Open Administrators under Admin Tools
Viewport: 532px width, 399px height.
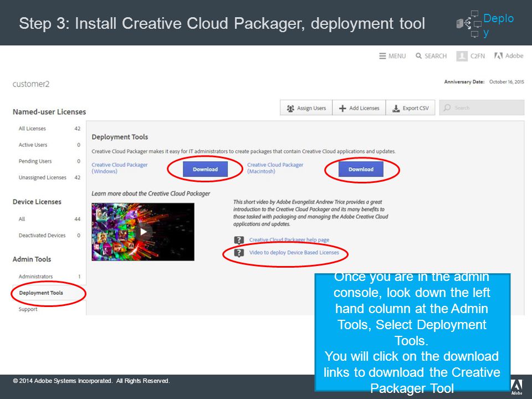[x=49, y=277]
